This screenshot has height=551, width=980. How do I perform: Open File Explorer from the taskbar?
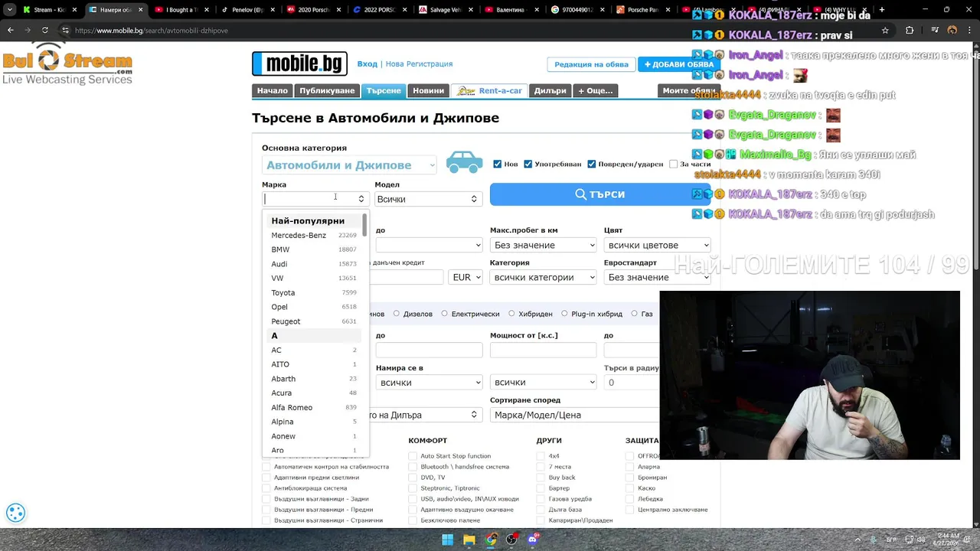point(469,540)
